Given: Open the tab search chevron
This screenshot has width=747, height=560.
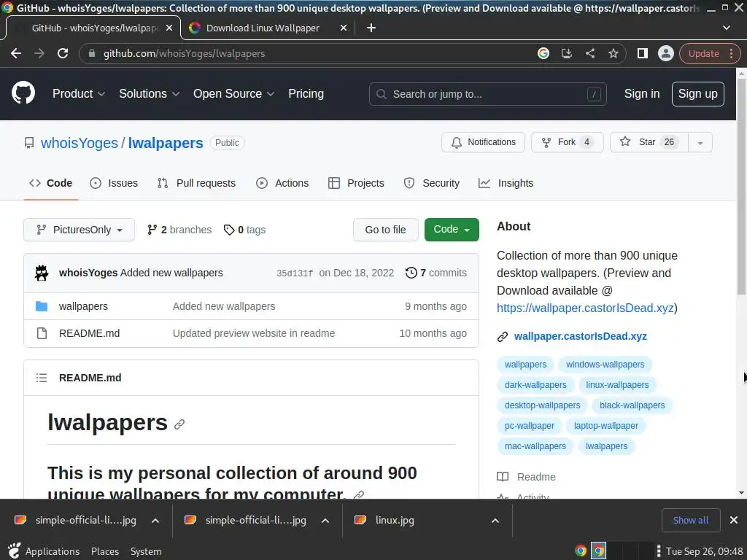Looking at the screenshot, I should click(726, 28).
